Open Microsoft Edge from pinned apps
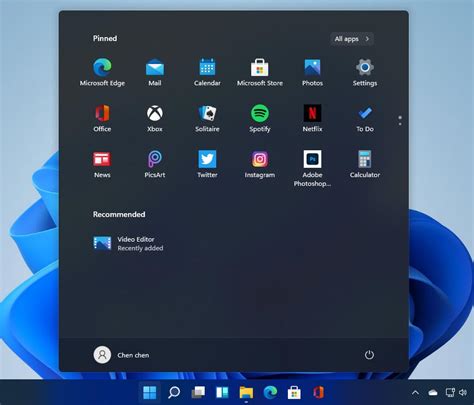Screen dimensions: 474x405 tap(102, 72)
